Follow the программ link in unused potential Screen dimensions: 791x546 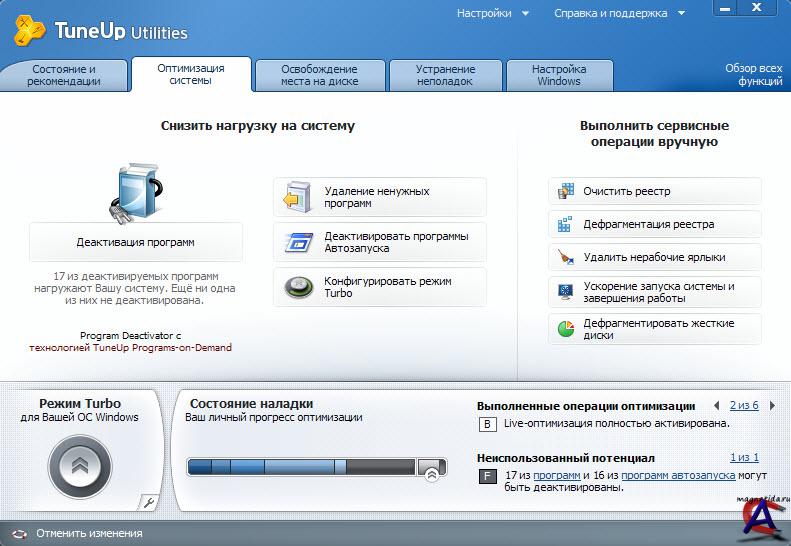pyautogui.click(x=556, y=475)
